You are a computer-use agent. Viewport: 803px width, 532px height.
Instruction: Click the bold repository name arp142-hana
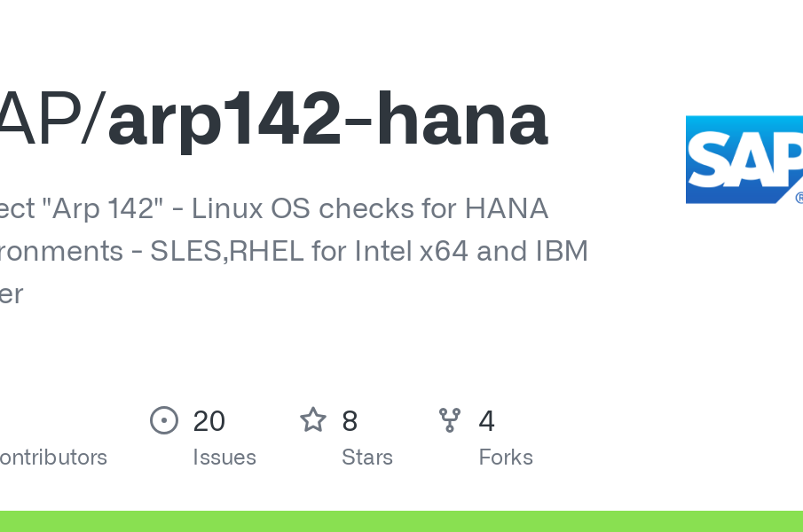(328, 121)
